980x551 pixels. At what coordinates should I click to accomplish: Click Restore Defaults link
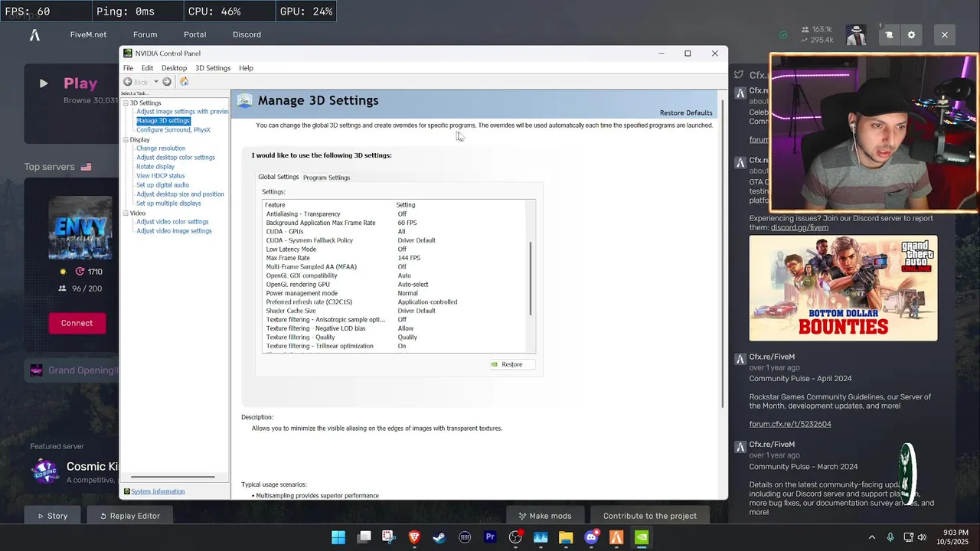pyautogui.click(x=686, y=113)
